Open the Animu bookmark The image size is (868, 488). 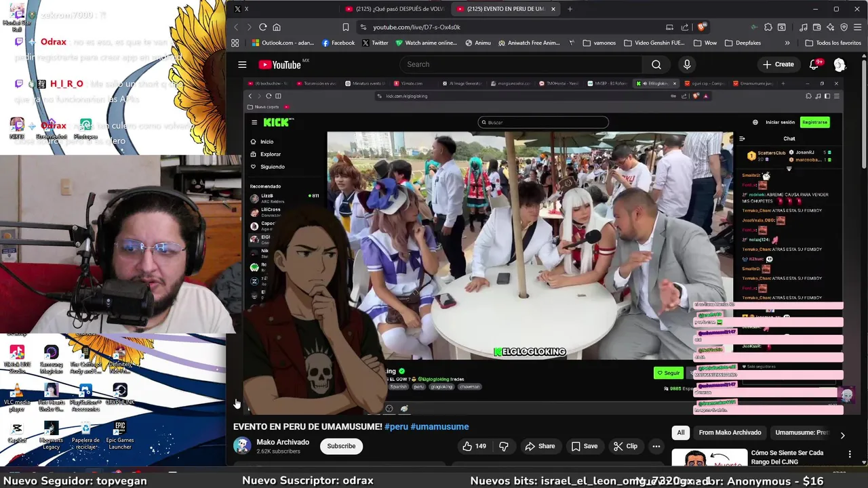pos(478,43)
